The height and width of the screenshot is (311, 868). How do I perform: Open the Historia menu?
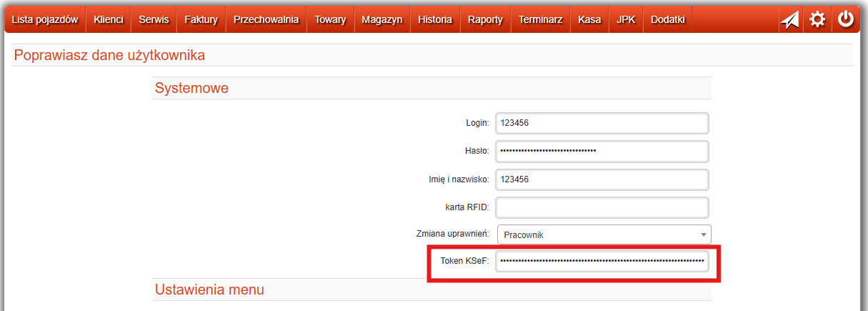[435, 20]
